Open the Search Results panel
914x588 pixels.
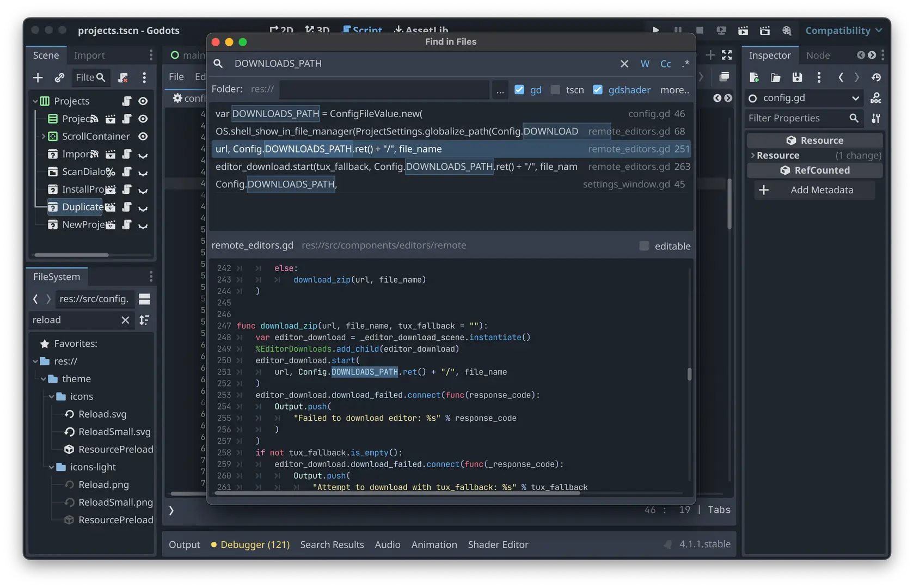click(332, 544)
